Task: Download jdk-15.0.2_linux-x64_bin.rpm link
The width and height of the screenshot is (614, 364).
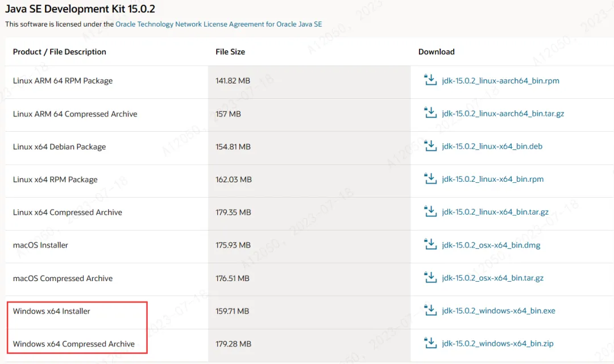Action: coord(492,179)
